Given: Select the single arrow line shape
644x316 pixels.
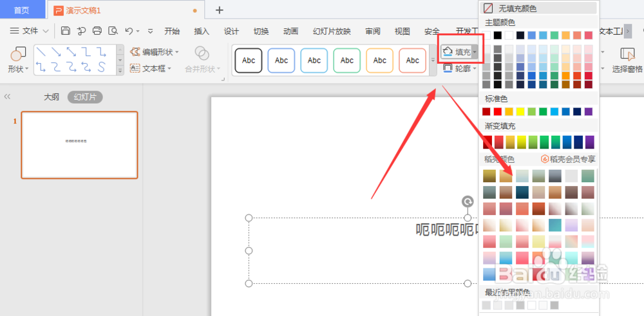Looking at the screenshot, I should click(x=56, y=51).
